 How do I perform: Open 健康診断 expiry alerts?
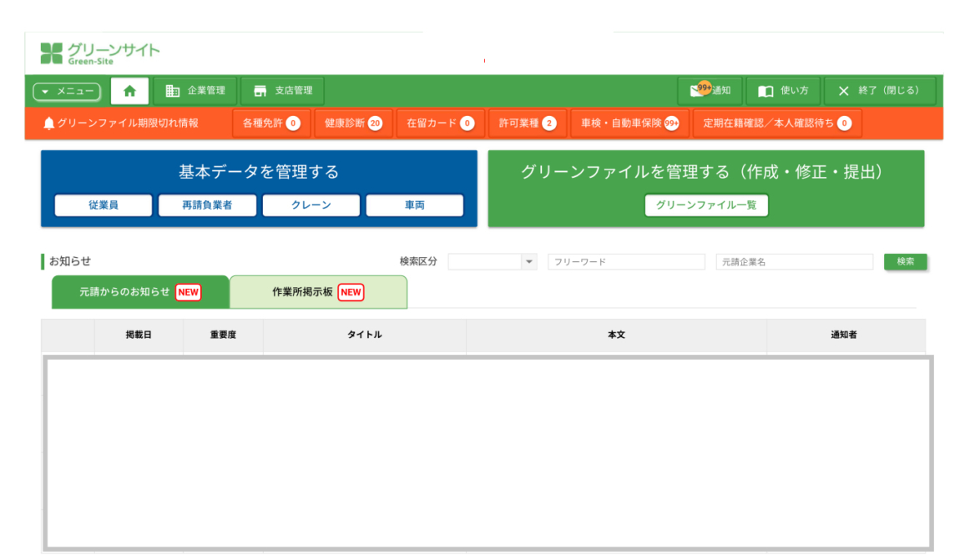coord(352,124)
